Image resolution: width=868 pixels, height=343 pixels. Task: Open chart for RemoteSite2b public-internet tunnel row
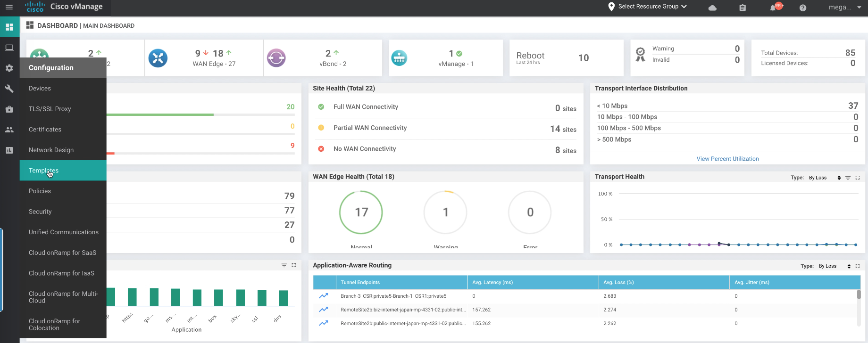pyautogui.click(x=324, y=323)
